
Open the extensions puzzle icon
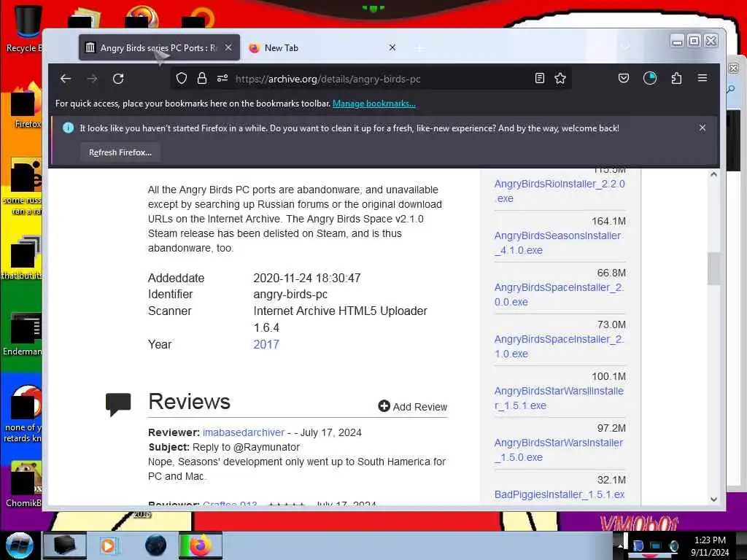tap(676, 78)
